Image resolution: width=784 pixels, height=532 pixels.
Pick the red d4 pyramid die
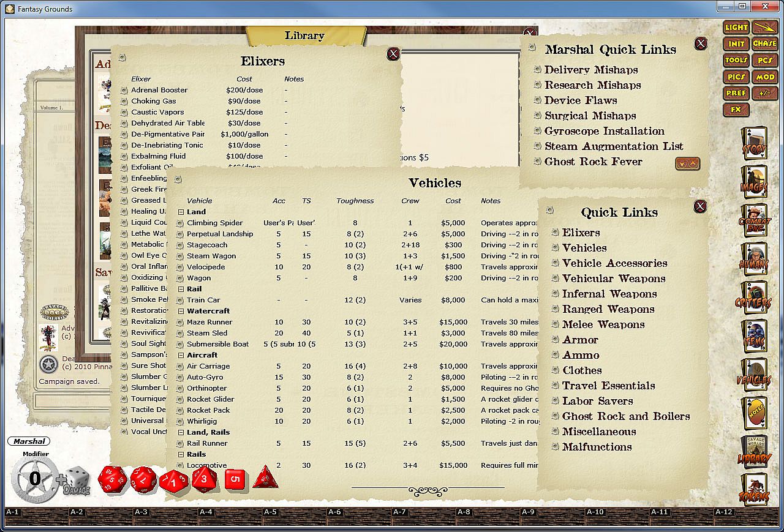pyautogui.click(x=265, y=476)
